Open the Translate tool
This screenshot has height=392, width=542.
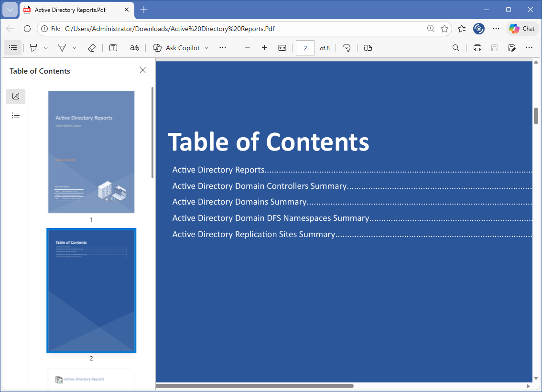pos(135,48)
